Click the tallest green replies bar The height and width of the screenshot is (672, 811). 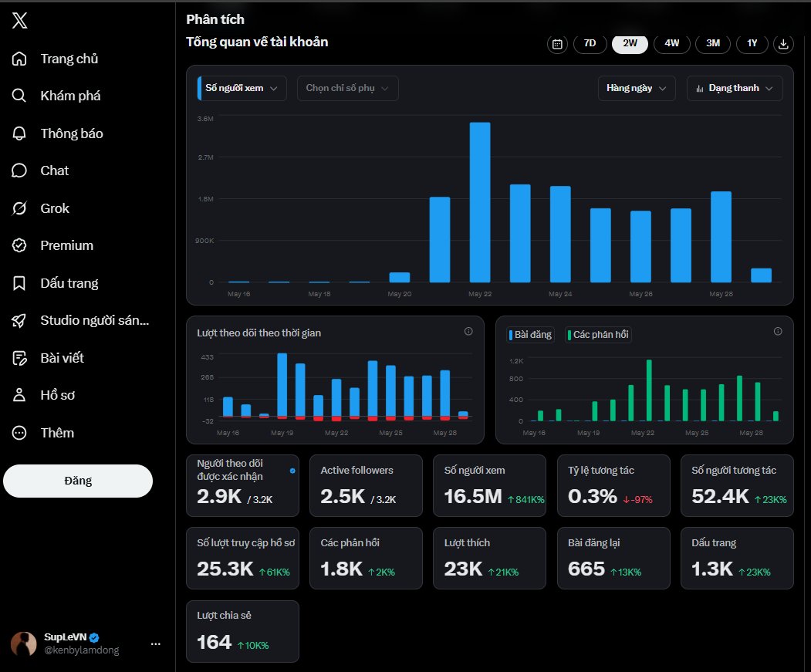[649, 390]
